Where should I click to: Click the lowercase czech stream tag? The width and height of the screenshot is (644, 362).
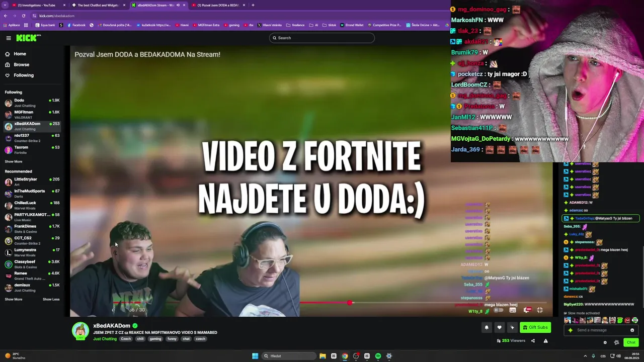coord(200,339)
